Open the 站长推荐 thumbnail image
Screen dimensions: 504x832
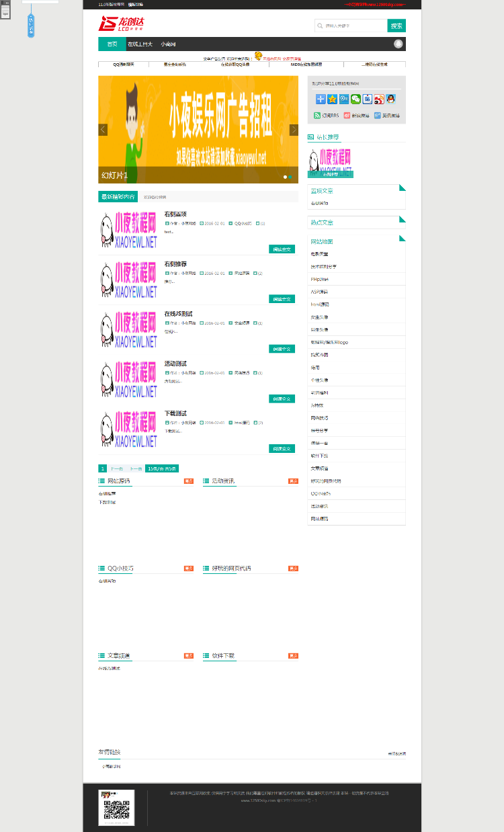pyautogui.click(x=330, y=163)
